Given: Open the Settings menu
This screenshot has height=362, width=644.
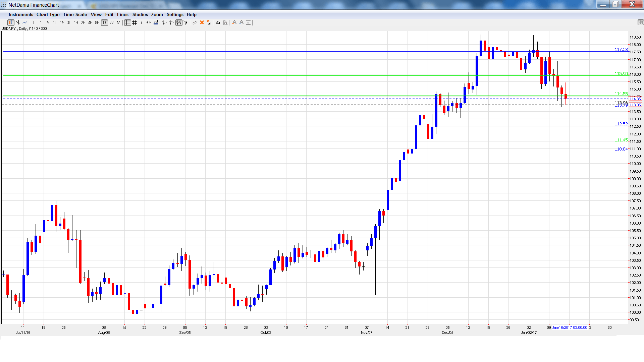Looking at the screenshot, I should (175, 14).
